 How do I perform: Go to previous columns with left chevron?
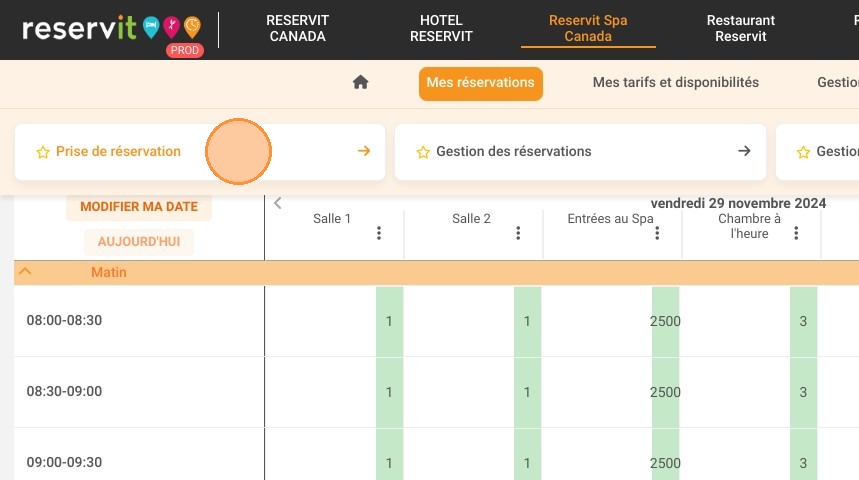[x=278, y=203]
